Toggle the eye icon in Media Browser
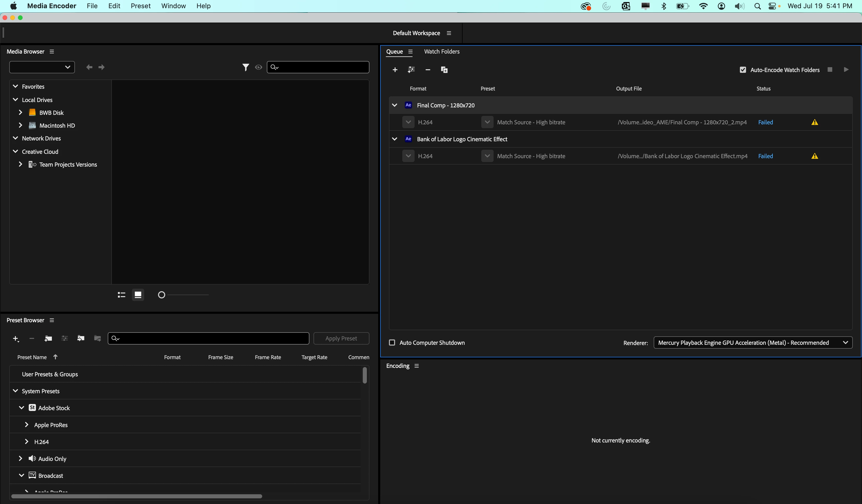Image resolution: width=862 pixels, height=504 pixels. point(259,67)
